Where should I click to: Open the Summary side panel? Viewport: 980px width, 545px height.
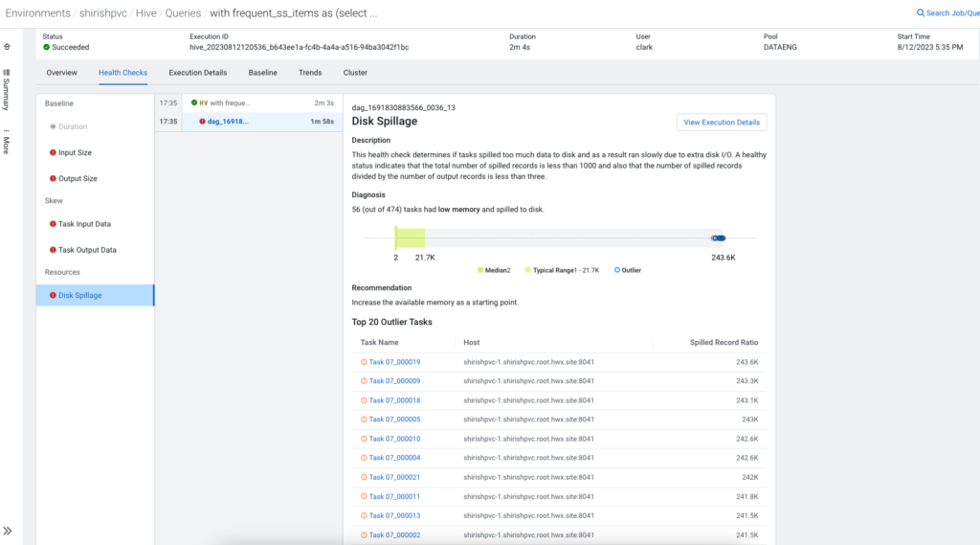[7, 87]
